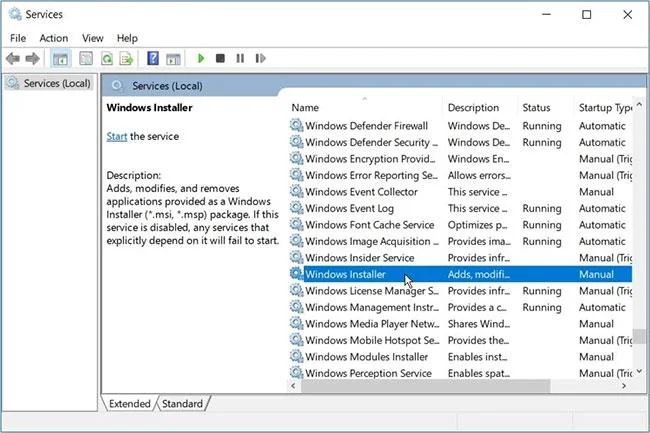Click the Restart Service toolbar icon
650x433 pixels.
pyautogui.click(x=260, y=58)
